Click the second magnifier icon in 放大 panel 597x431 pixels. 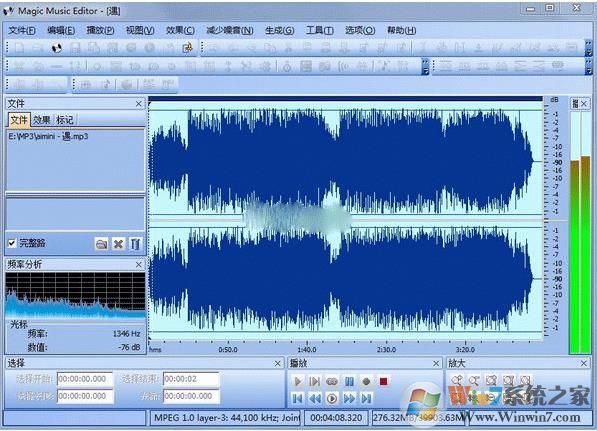[474, 380]
